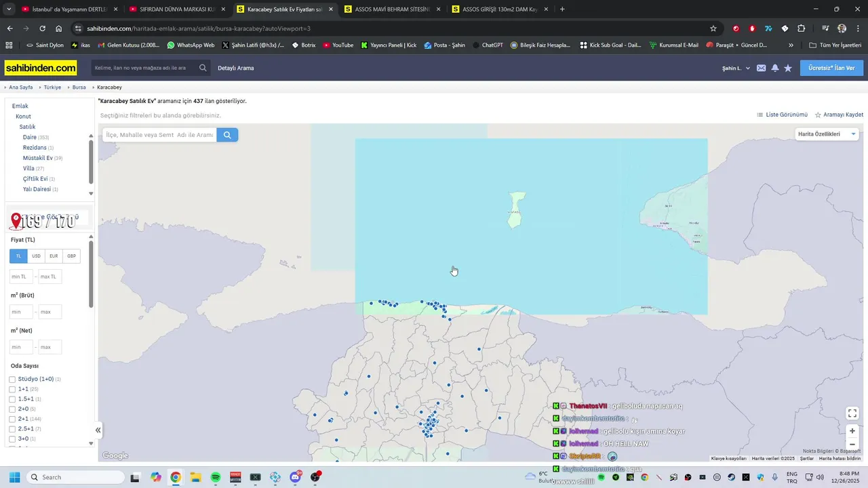Viewport: 868px width, 488px height.
Task: Open the messages envelope icon
Action: click(x=762, y=68)
